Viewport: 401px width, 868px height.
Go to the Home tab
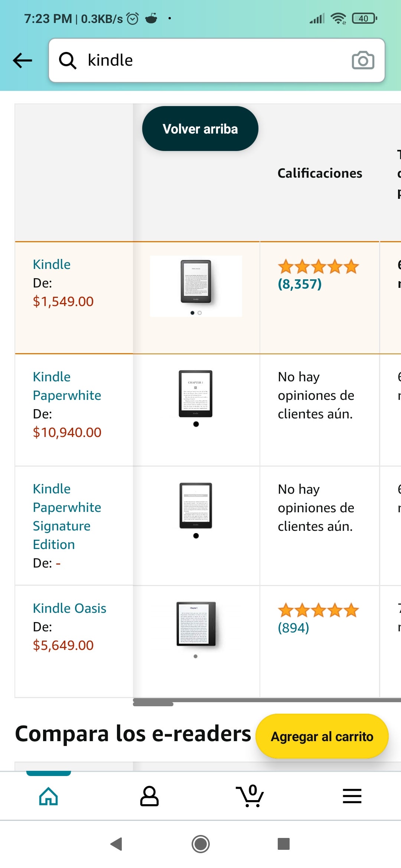click(49, 796)
